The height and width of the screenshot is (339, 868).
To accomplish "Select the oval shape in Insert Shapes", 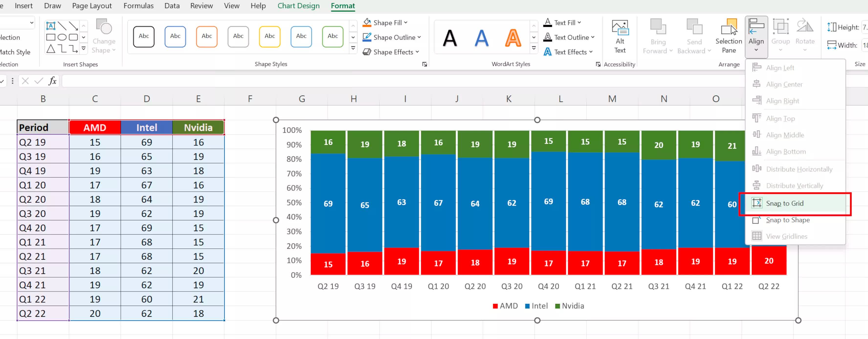I will [x=62, y=37].
